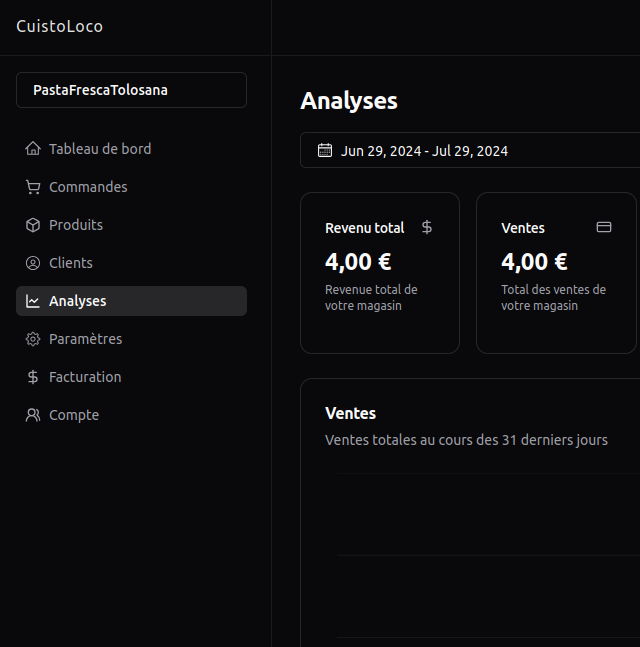Click the gear icon beside Paramètres
This screenshot has width=640, height=647.
[33, 339]
